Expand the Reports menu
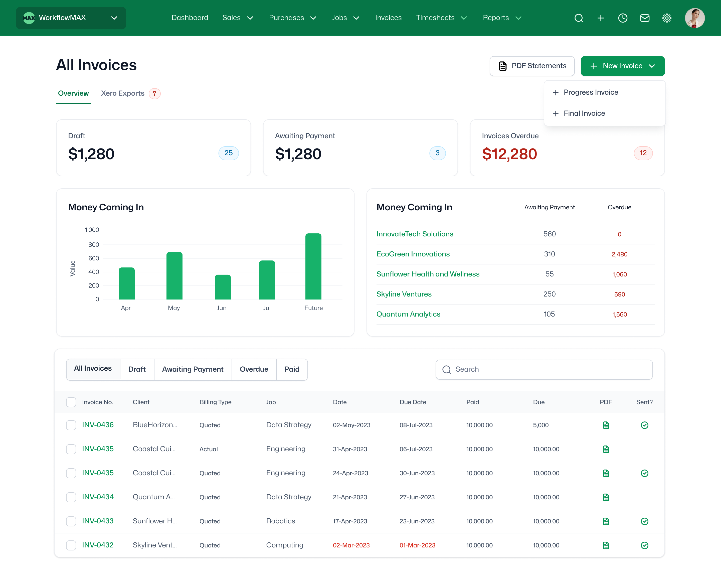 pos(502,18)
